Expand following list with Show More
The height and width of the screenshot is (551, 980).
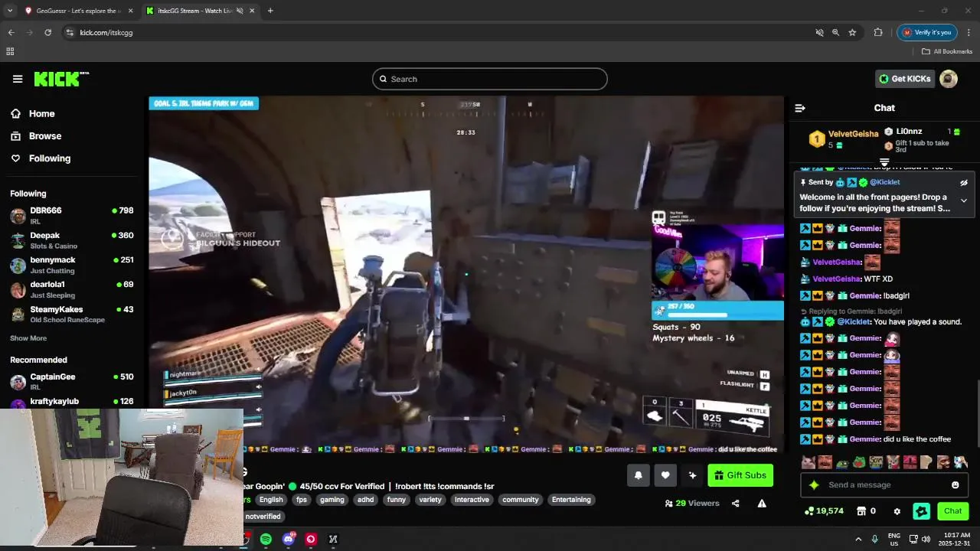click(x=28, y=338)
